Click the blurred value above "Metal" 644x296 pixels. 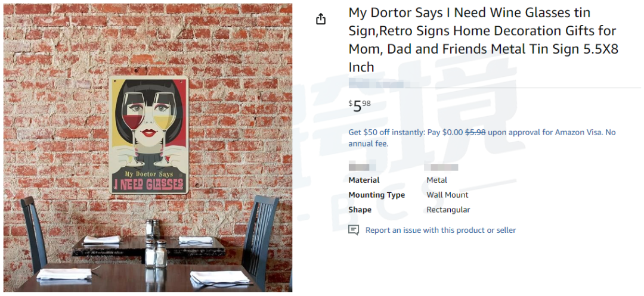pyautogui.click(x=441, y=167)
